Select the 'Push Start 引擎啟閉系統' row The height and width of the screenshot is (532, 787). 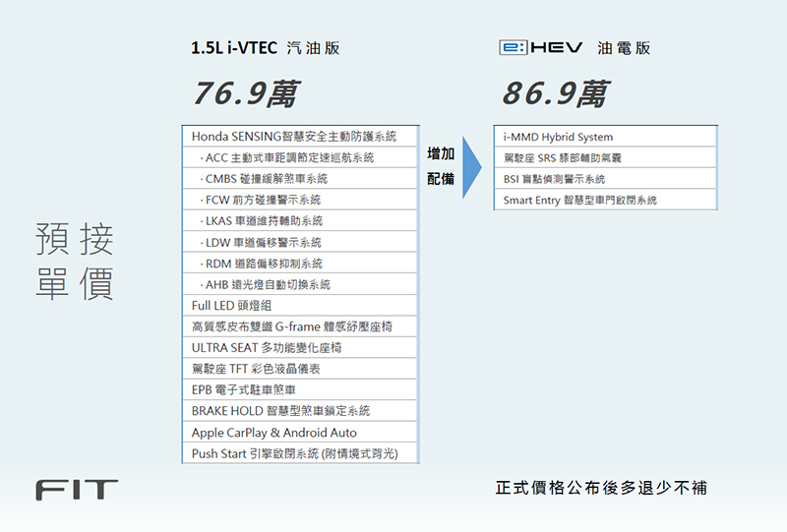[x=300, y=453]
